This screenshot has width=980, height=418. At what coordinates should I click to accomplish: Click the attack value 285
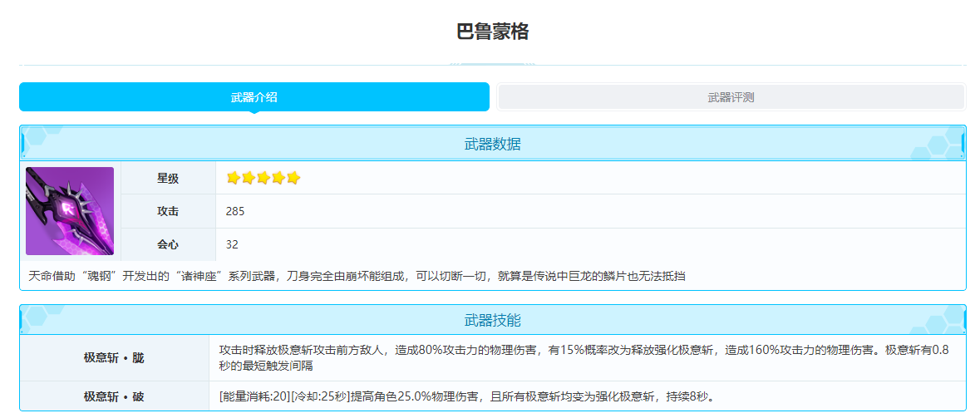(x=235, y=211)
